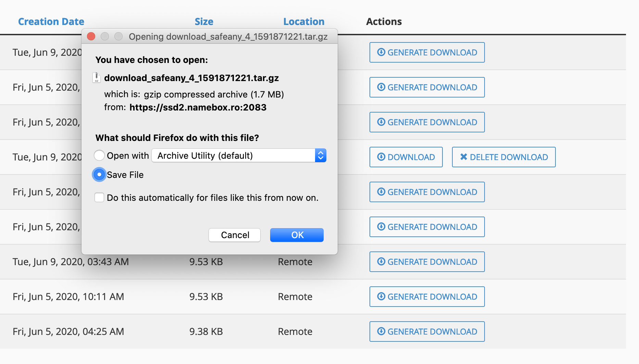The image size is (639, 364).
Task: Confirm the dialog with OK
Action: pos(297,235)
